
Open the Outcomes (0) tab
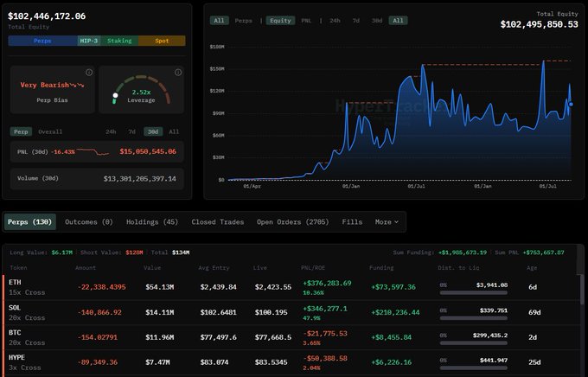[89, 221]
